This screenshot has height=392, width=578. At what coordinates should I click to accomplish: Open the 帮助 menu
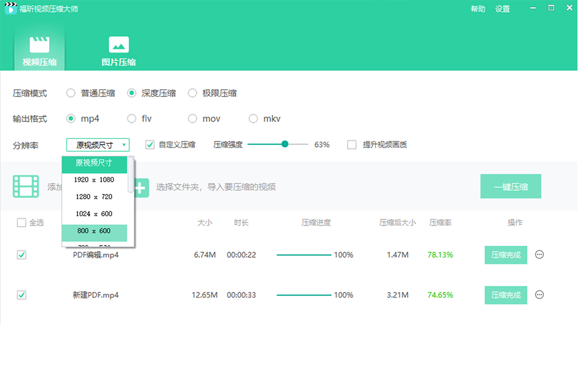pos(478,9)
